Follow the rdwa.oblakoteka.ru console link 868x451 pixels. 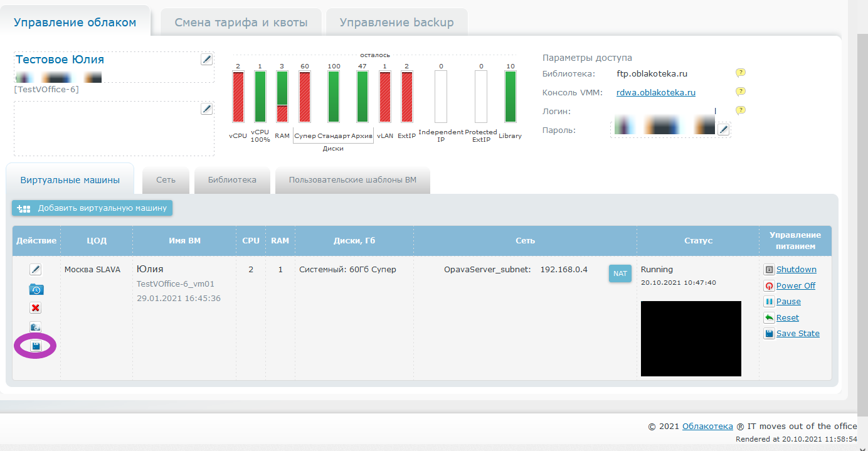coord(655,92)
